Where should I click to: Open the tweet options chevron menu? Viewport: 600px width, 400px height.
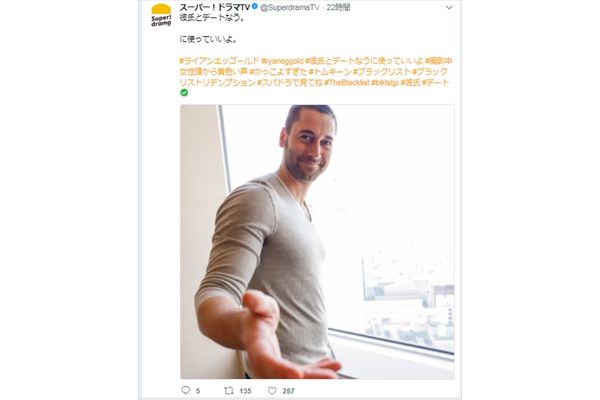tap(449, 7)
